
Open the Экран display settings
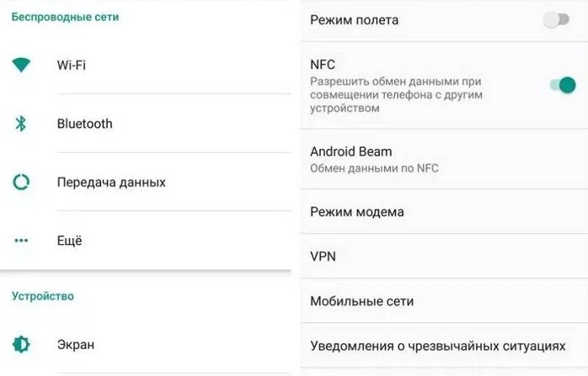click(x=145, y=345)
